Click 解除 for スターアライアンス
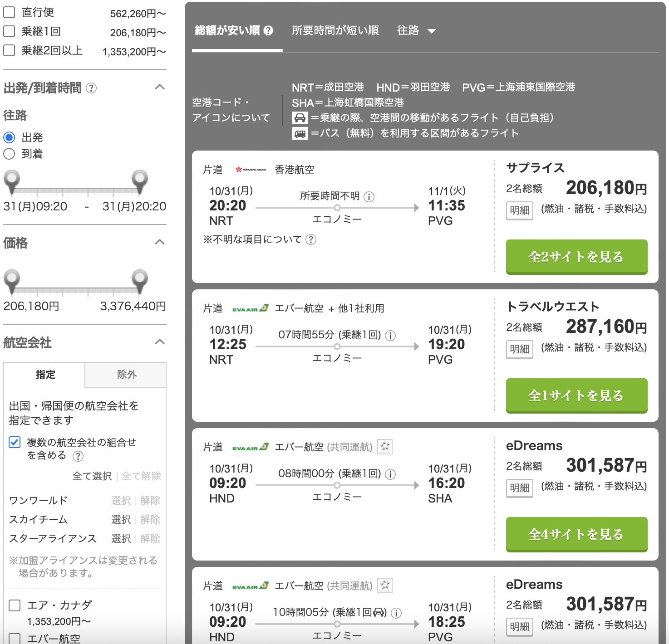Screen dimensions: 669x644 pyautogui.click(x=150, y=539)
